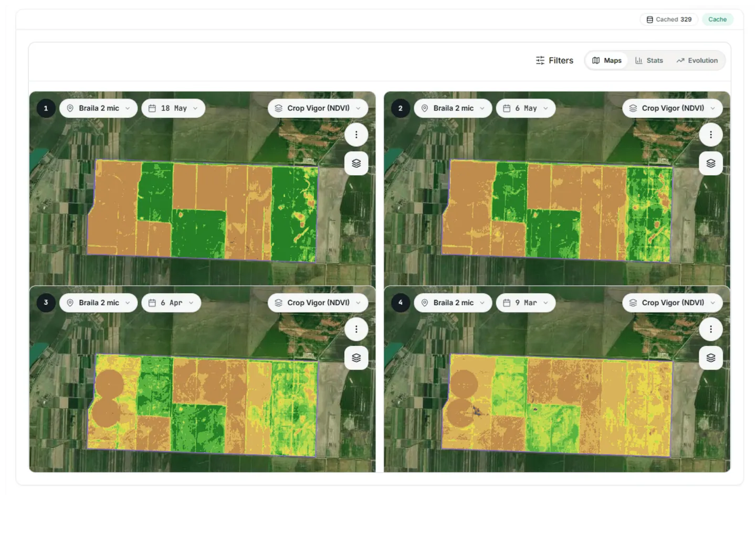This screenshot has height=534, width=756.
Task: Switch to the Stats tab
Action: click(x=649, y=60)
